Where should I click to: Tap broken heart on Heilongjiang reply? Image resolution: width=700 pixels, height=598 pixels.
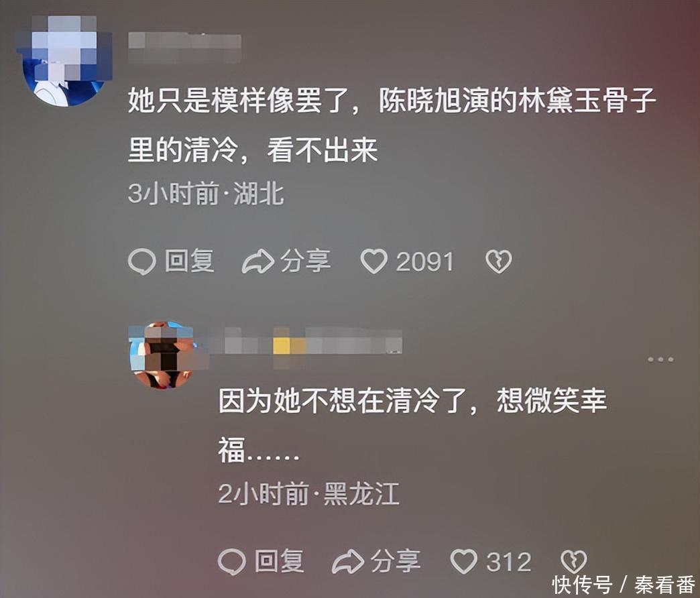(x=573, y=561)
